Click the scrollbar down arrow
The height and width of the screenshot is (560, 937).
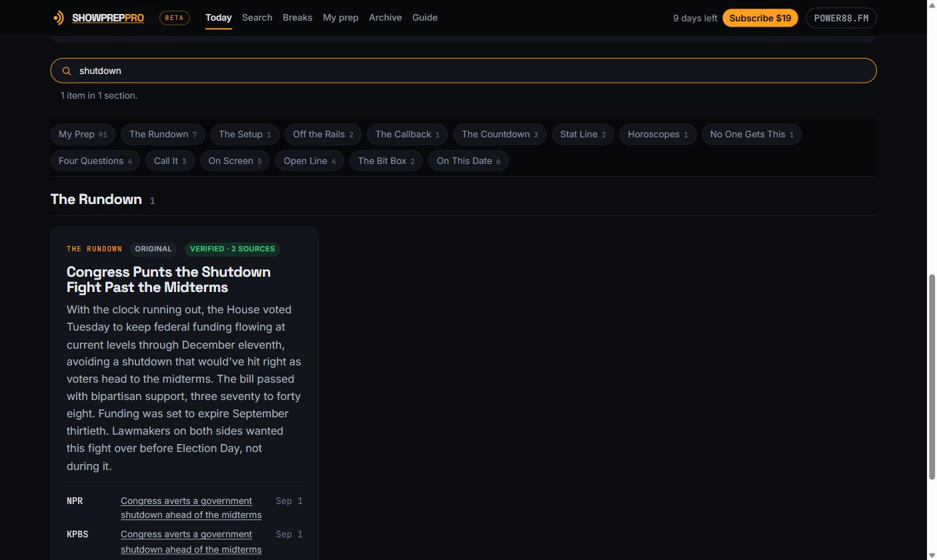click(932, 555)
